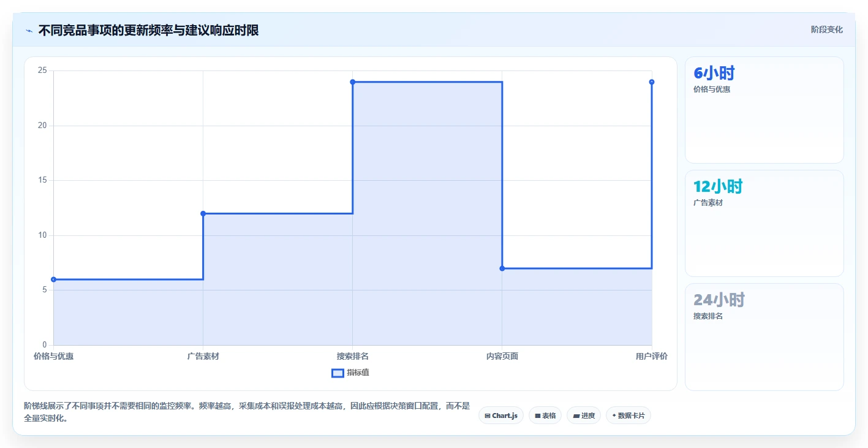
Task: Open the 24小时 搜索排名 stat card
Action: tap(764, 337)
